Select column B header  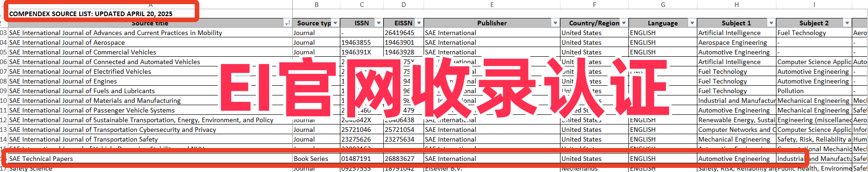coord(316,5)
